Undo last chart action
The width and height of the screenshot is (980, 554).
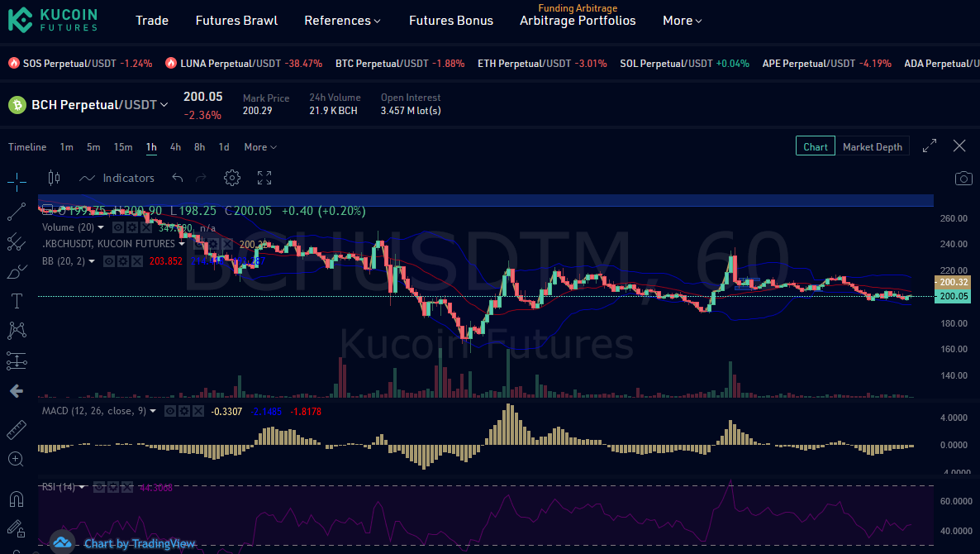pyautogui.click(x=178, y=179)
